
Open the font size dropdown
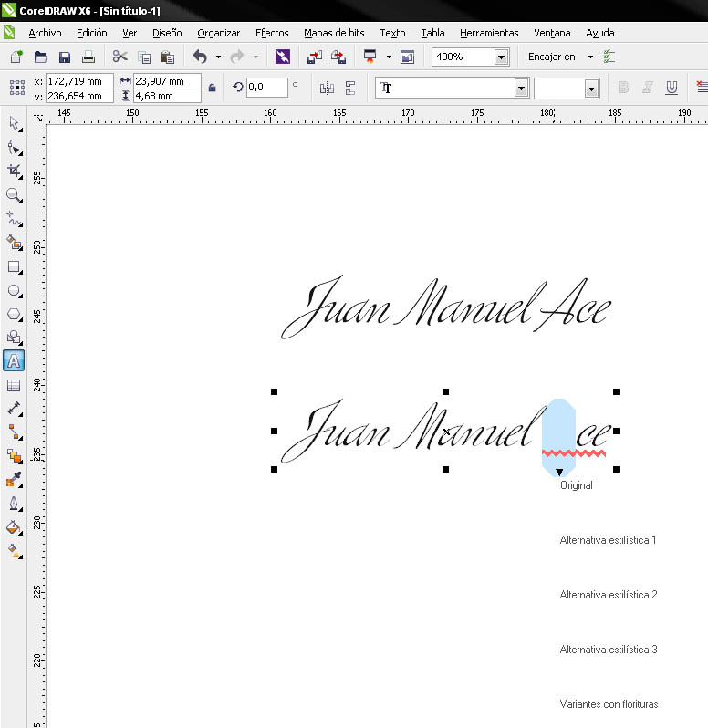point(591,88)
